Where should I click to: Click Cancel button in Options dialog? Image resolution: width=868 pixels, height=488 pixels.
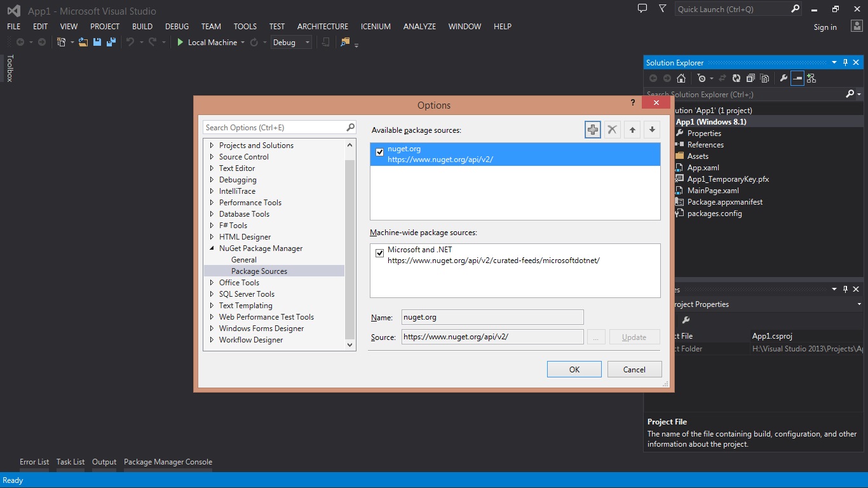[x=634, y=369]
